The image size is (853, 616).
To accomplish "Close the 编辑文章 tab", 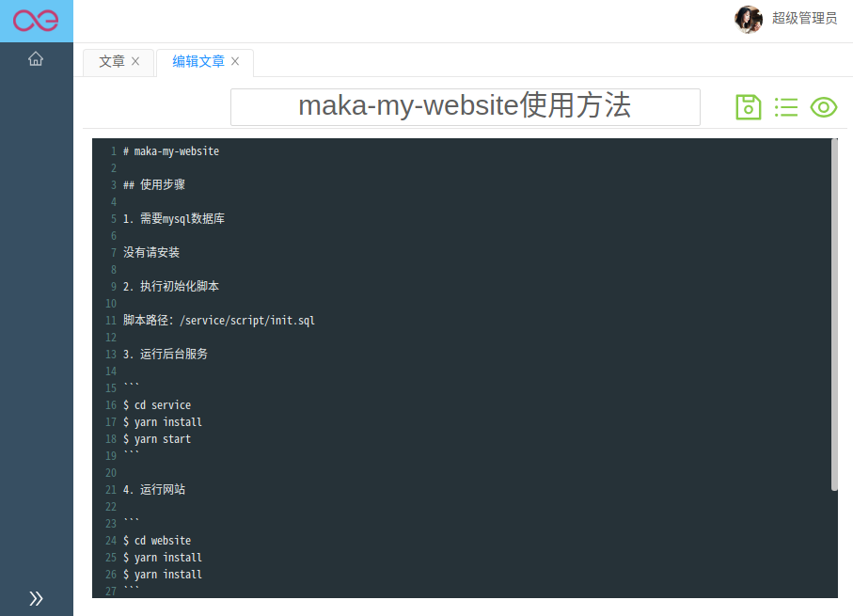I will pos(235,61).
